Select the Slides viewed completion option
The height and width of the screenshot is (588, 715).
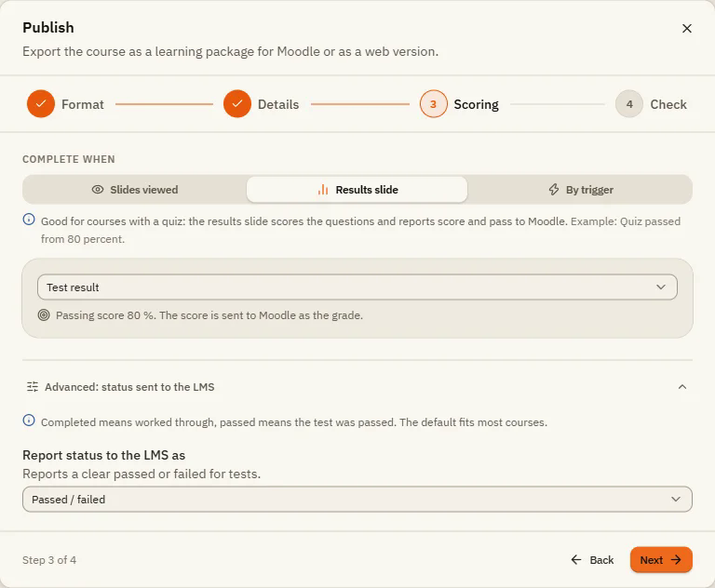tap(135, 190)
